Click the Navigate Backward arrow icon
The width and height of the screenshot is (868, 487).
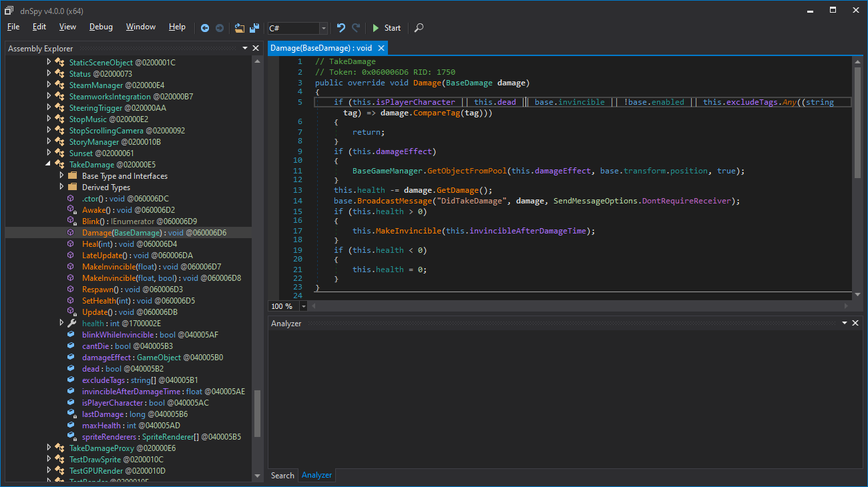[x=205, y=28]
